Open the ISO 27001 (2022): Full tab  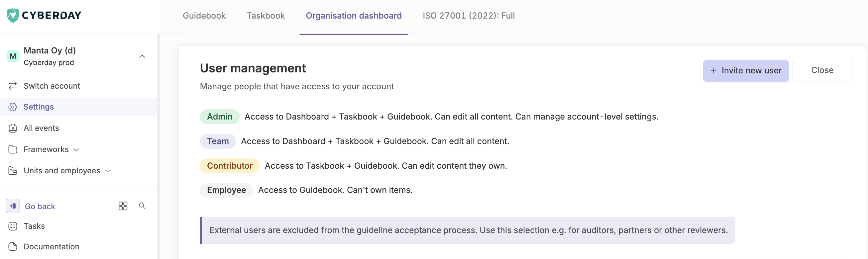pyautogui.click(x=469, y=16)
